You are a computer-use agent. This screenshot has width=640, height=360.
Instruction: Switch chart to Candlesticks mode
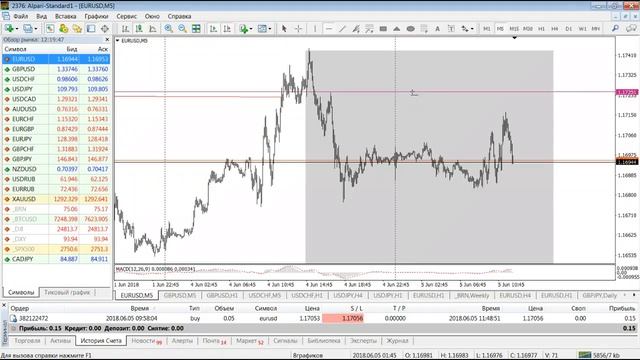(139, 29)
